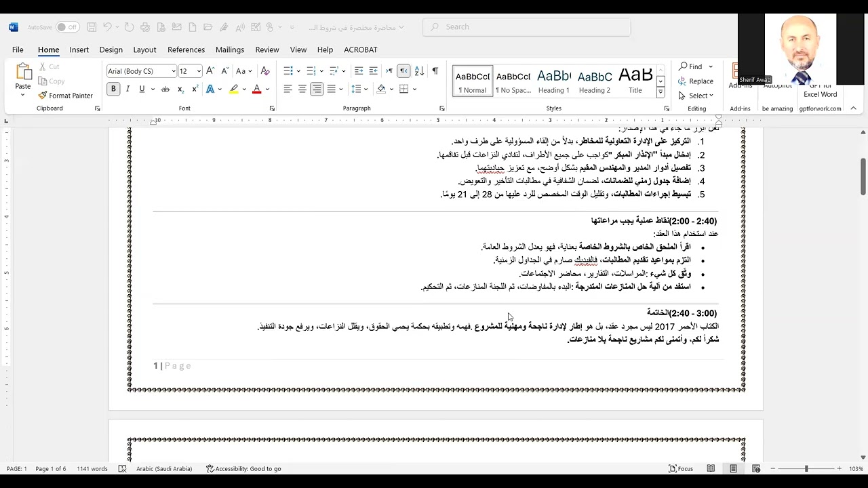
Task: Switch to the Design tab
Action: [x=111, y=49]
